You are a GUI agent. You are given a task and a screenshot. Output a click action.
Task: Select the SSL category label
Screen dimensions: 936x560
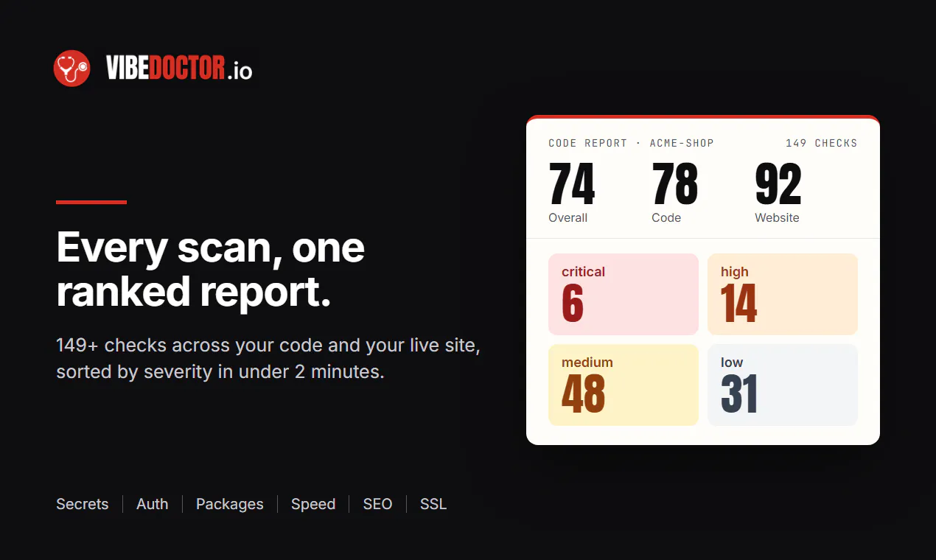[x=433, y=504]
